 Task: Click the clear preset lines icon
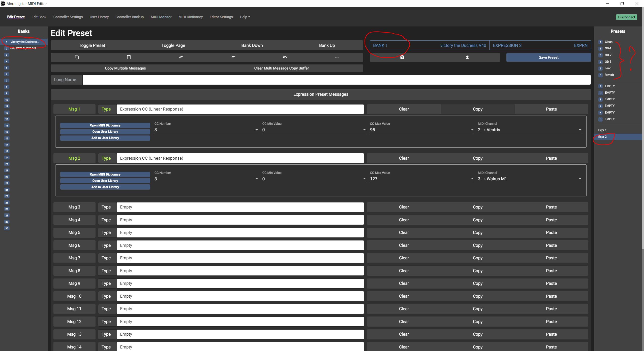(x=233, y=57)
